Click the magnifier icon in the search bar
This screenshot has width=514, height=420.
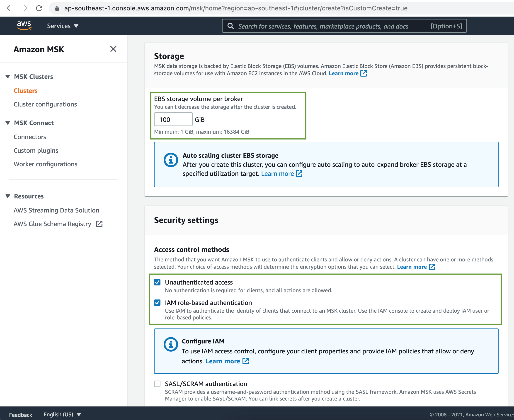tap(231, 26)
